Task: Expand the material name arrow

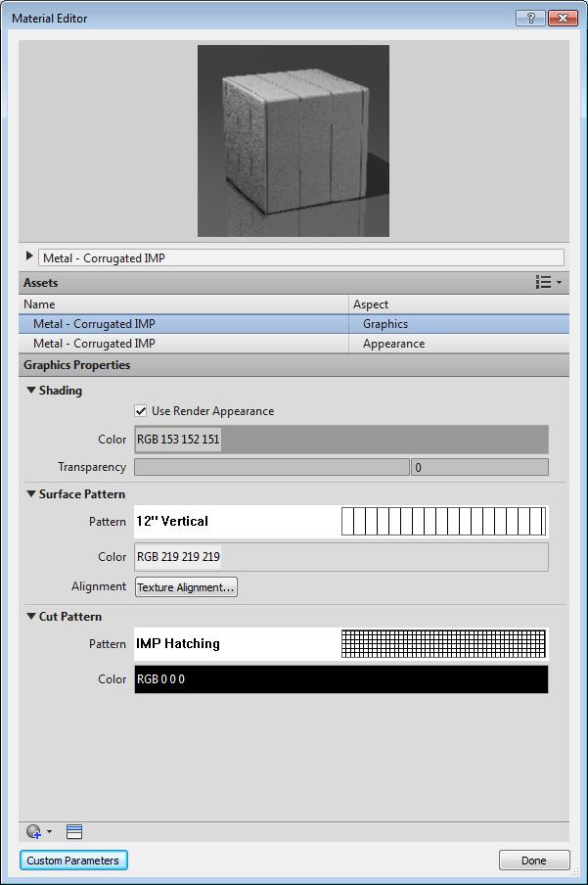Action: click(x=29, y=256)
